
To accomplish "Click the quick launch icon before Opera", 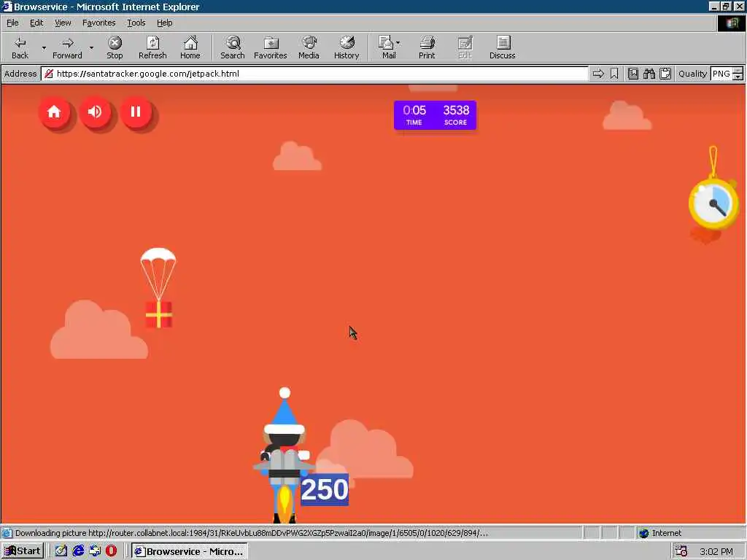I will [x=95, y=551].
